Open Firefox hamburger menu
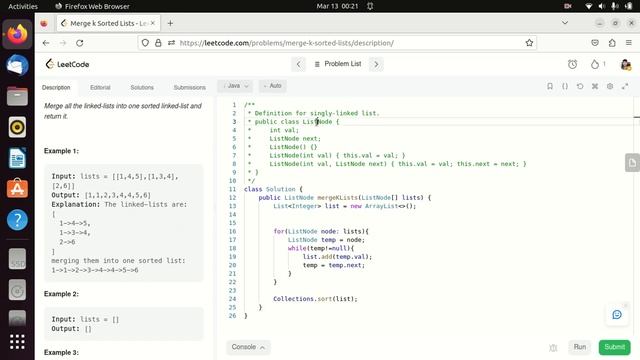 pyautogui.click(x=629, y=43)
